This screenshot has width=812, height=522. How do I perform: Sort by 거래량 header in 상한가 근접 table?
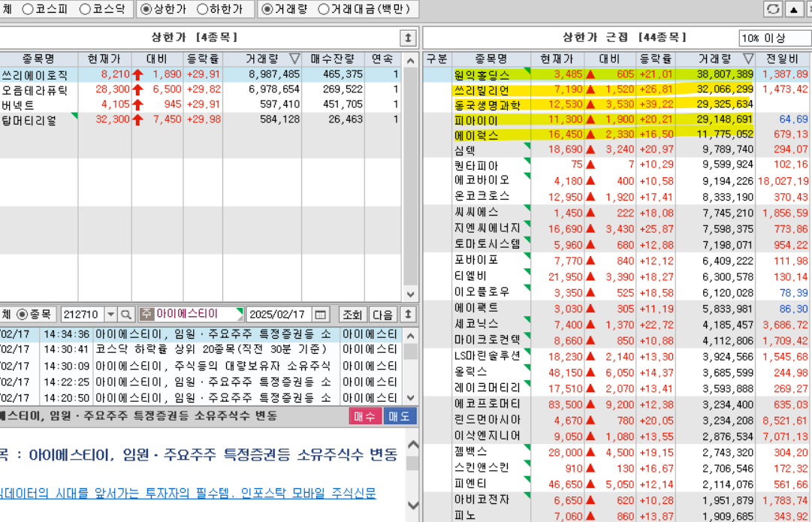click(715, 59)
